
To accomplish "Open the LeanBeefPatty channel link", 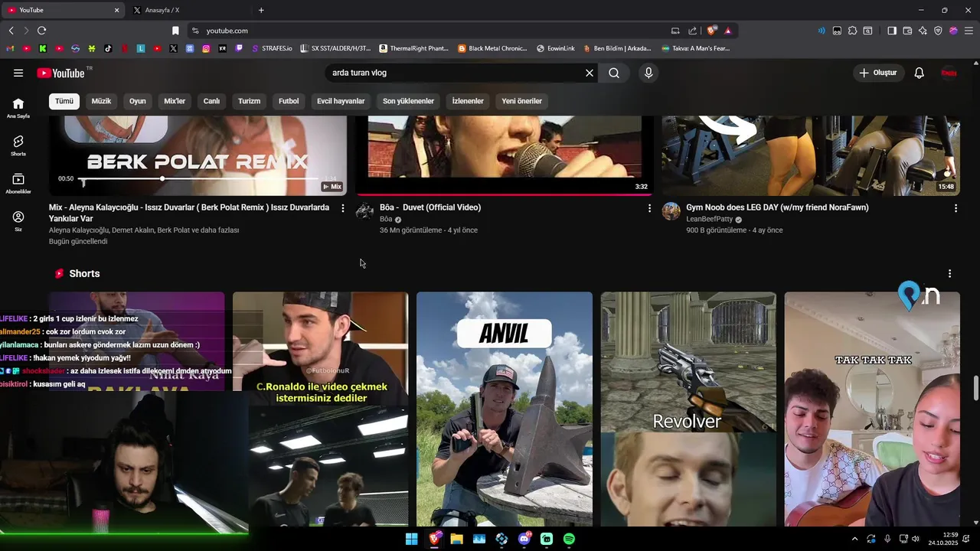I will point(711,219).
